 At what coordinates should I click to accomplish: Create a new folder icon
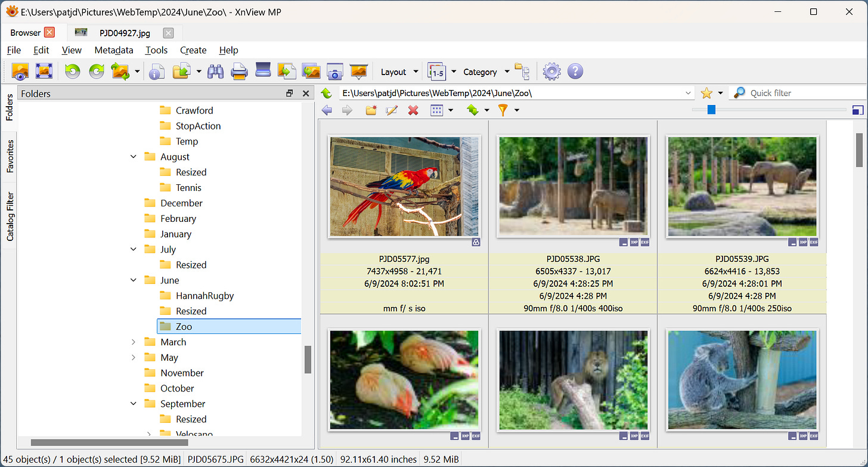[371, 110]
